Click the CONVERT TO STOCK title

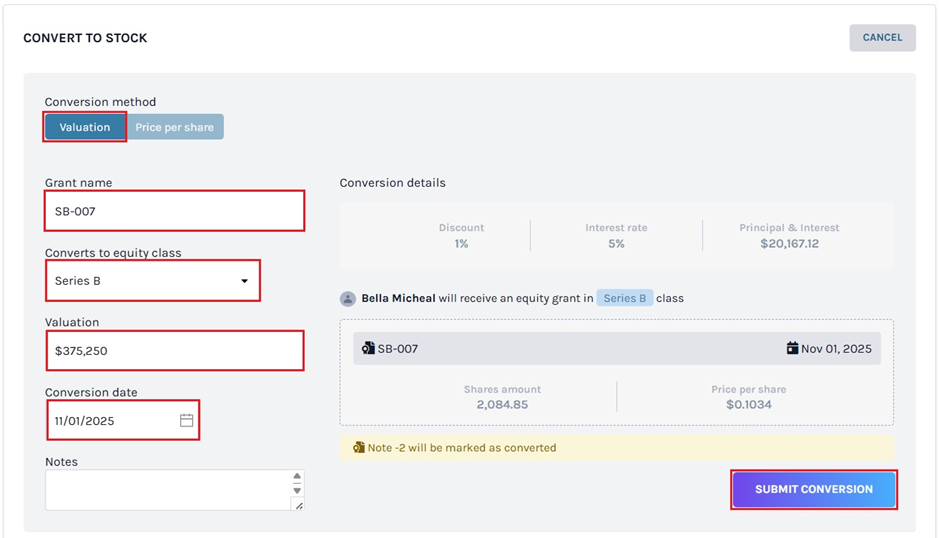coord(85,38)
